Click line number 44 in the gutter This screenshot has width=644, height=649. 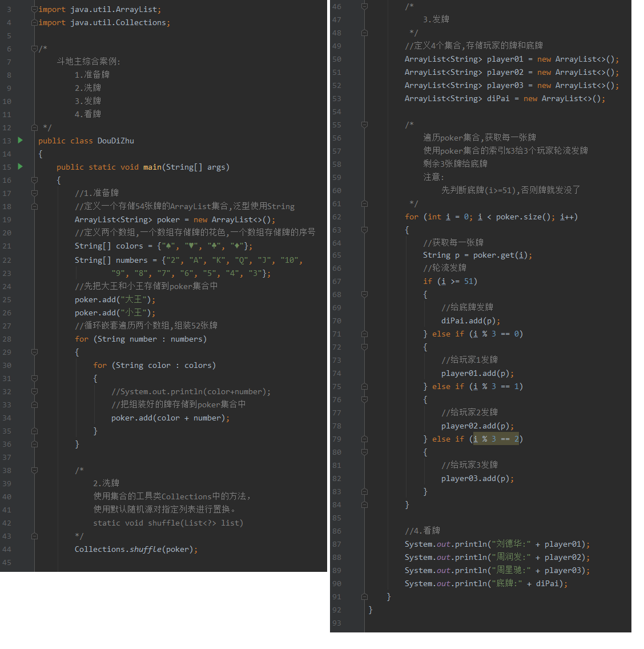7,549
